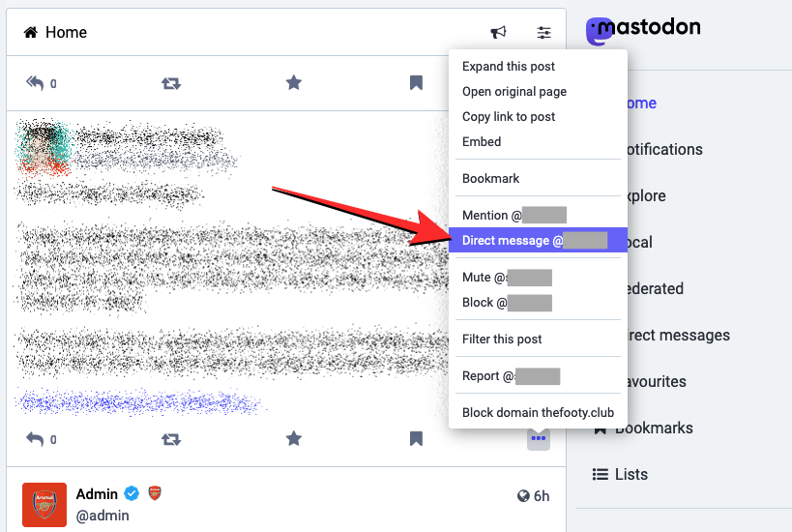
Task: Bookmark the top post icon
Action: (416, 83)
